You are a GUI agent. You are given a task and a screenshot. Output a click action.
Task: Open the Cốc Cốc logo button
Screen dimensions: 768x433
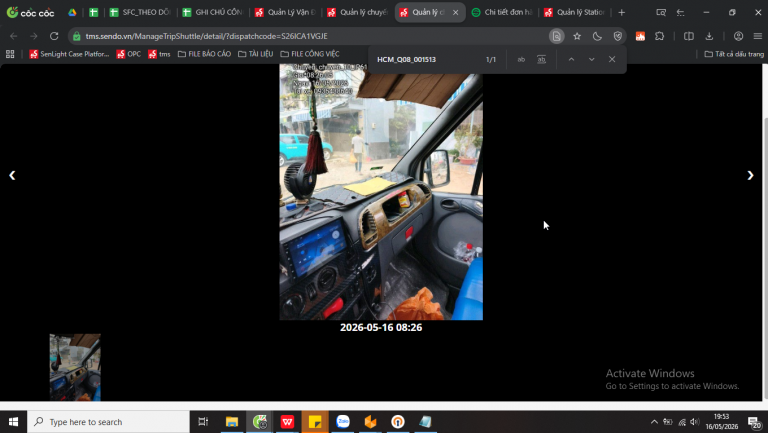point(30,12)
